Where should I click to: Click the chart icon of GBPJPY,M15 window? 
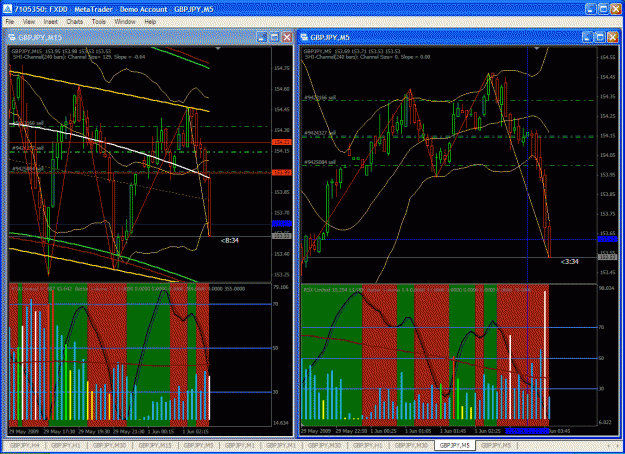click(12, 37)
